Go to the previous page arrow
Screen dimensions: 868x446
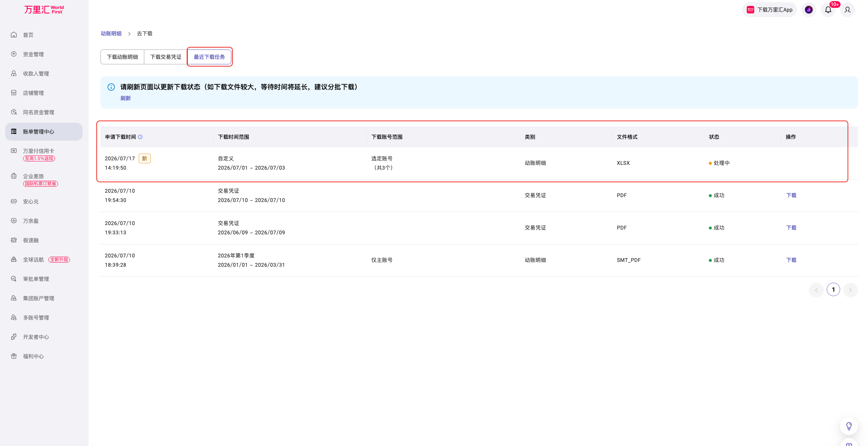point(816,290)
